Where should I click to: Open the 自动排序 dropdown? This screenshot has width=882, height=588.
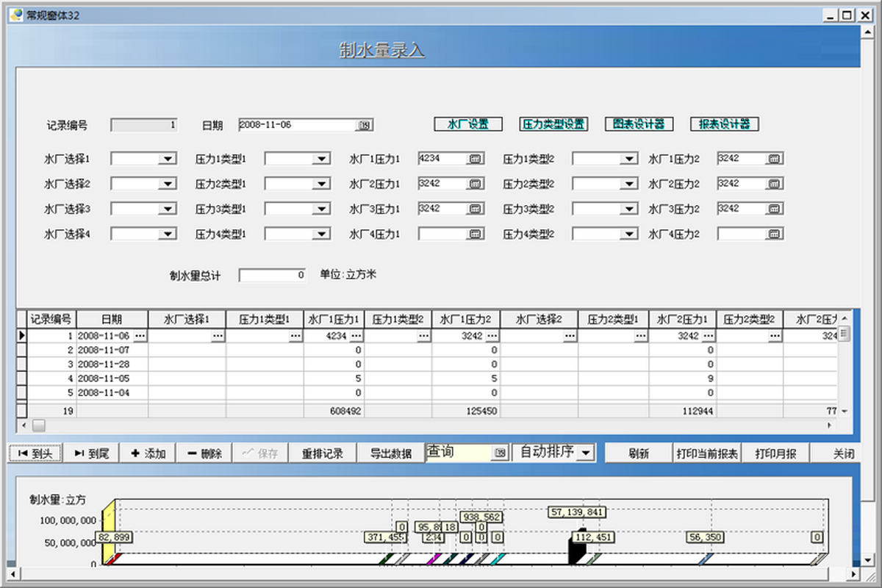coord(584,453)
